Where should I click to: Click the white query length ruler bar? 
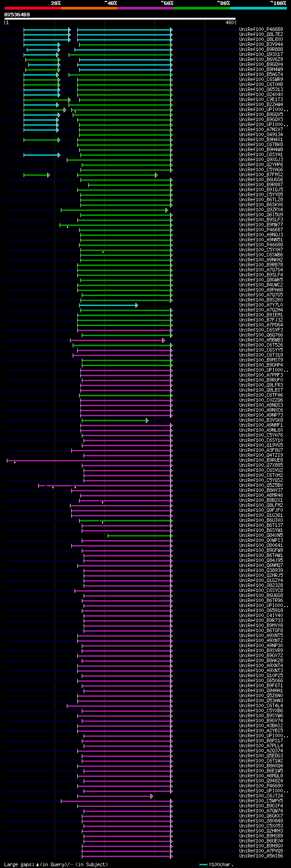[120, 19]
